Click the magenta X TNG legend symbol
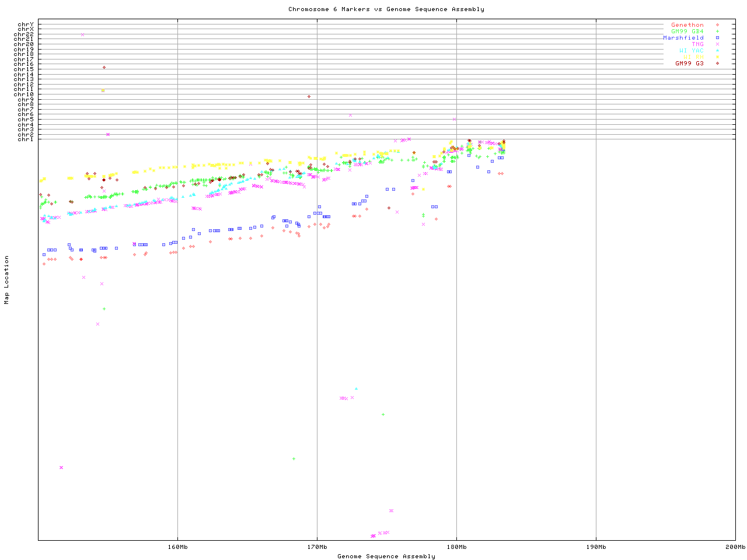 click(x=717, y=44)
